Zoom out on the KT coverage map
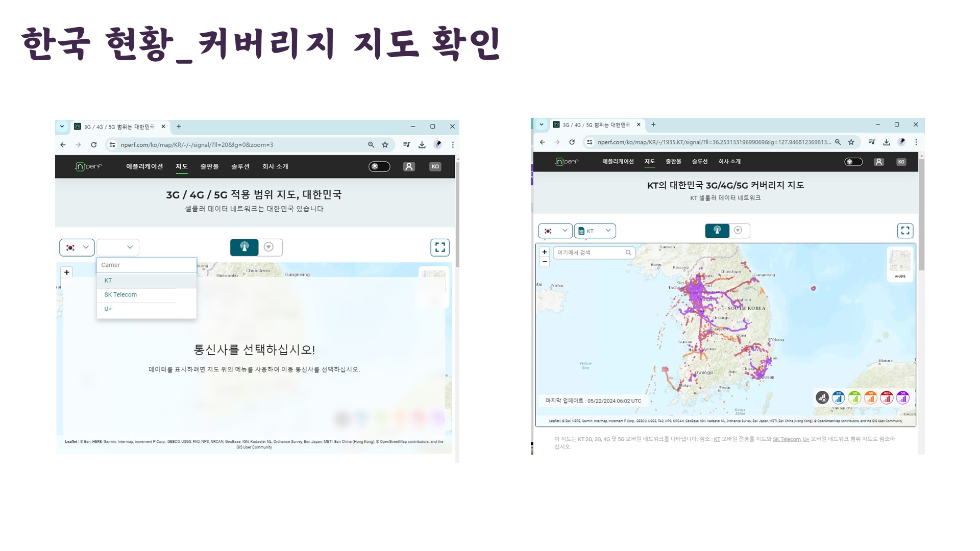The height and width of the screenshot is (551, 980). (x=545, y=262)
